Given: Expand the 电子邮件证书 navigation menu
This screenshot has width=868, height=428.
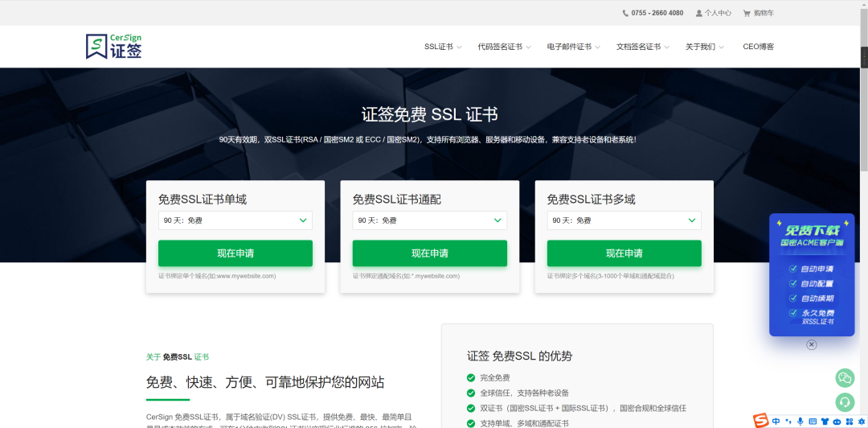Looking at the screenshot, I should [574, 47].
